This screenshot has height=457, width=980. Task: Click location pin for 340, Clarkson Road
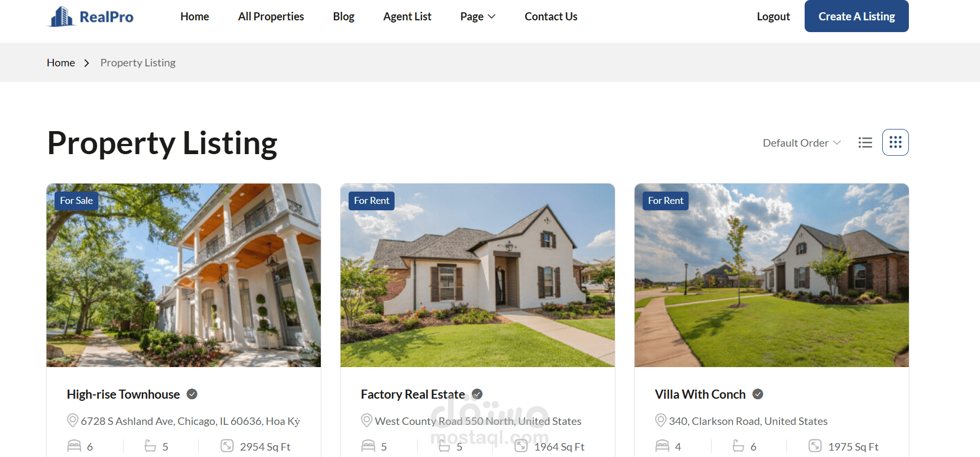[661, 421]
